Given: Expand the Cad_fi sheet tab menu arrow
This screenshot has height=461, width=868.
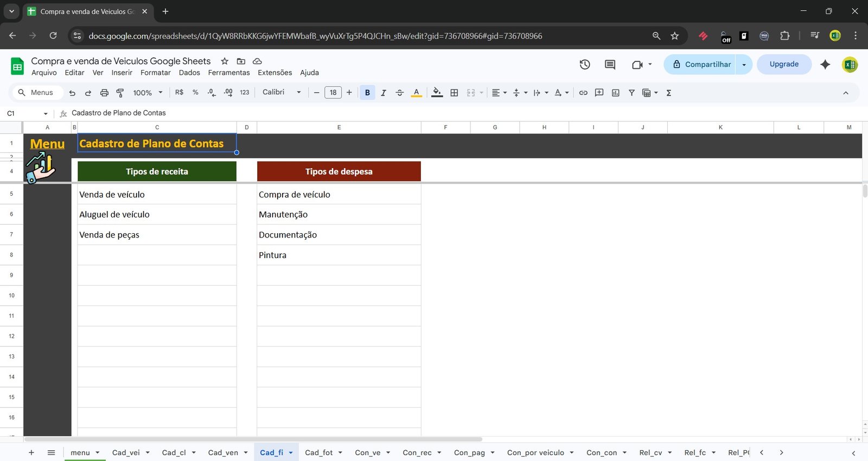Looking at the screenshot, I should (x=291, y=452).
